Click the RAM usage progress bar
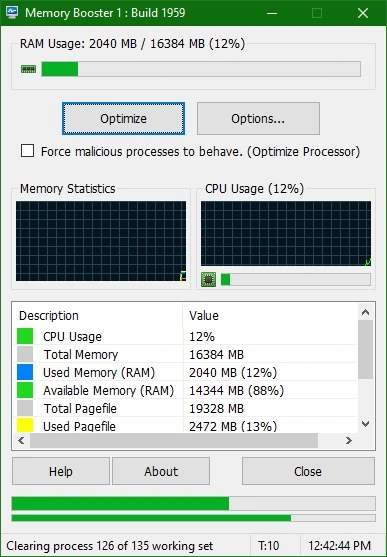387x557 pixels. (x=201, y=69)
